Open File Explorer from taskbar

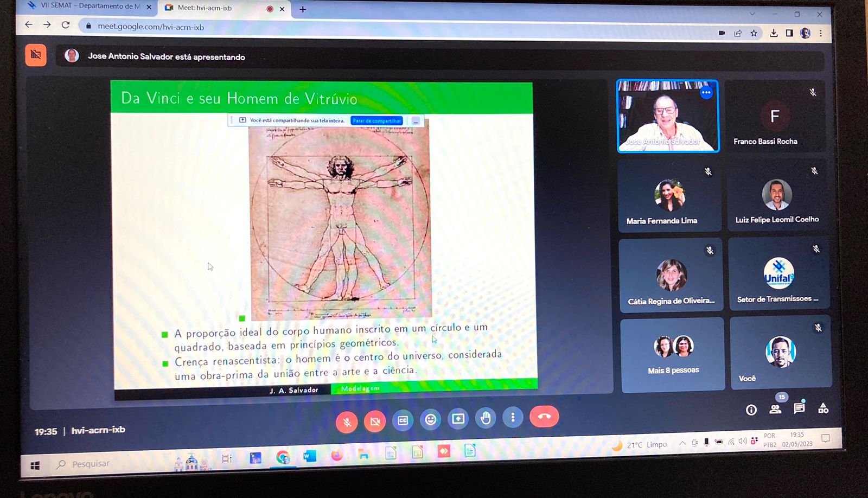pos(363,454)
